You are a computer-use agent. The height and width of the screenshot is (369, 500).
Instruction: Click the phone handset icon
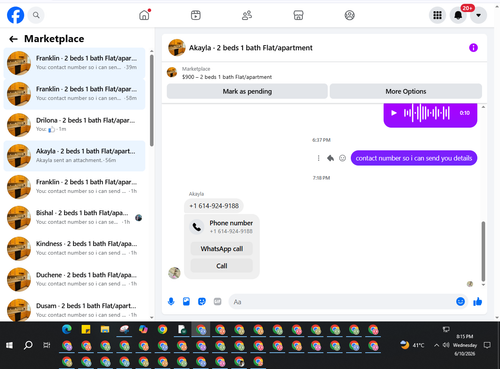tap(197, 227)
